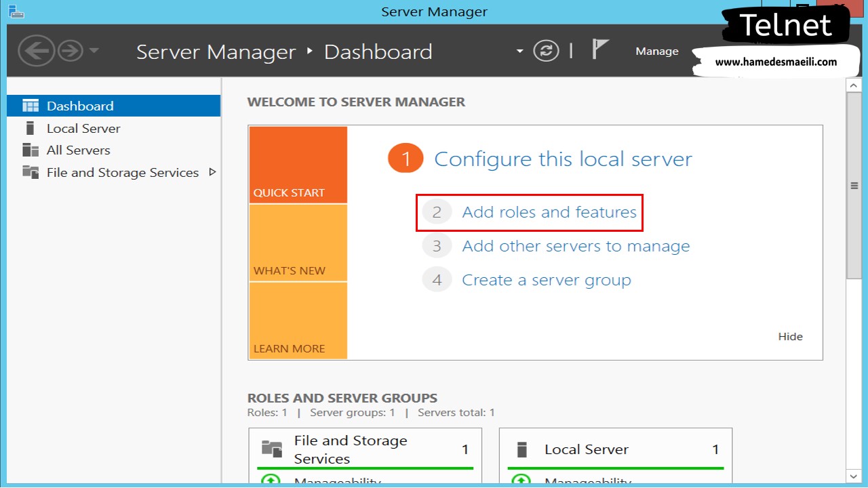Click Local Server manageability status icon
The image size is (868, 488).
coord(521,480)
